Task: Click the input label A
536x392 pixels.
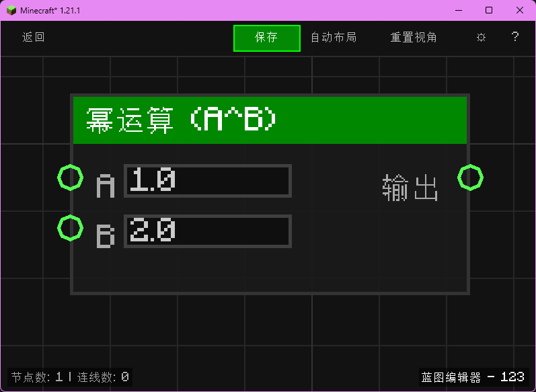Action: click(x=106, y=186)
